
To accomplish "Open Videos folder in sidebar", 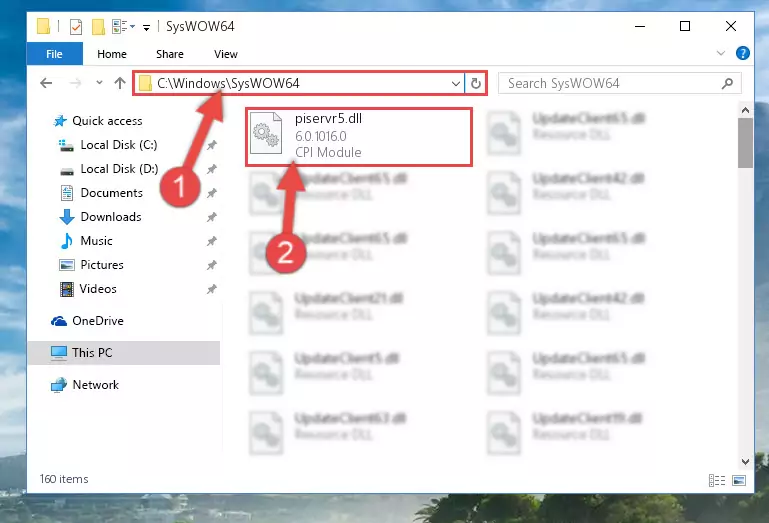I will point(98,289).
